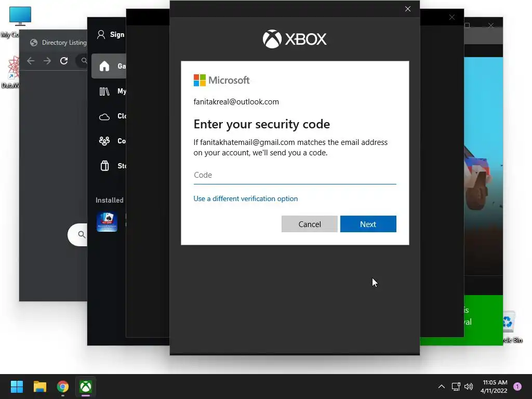Select the Directory Listing browser tab
This screenshot has width=532, height=399.
(58, 43)
